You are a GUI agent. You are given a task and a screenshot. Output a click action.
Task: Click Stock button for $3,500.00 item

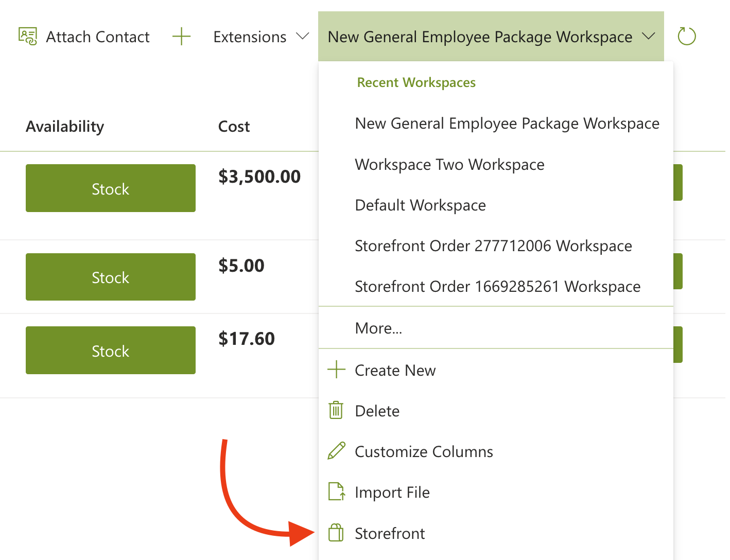point(111,188)
